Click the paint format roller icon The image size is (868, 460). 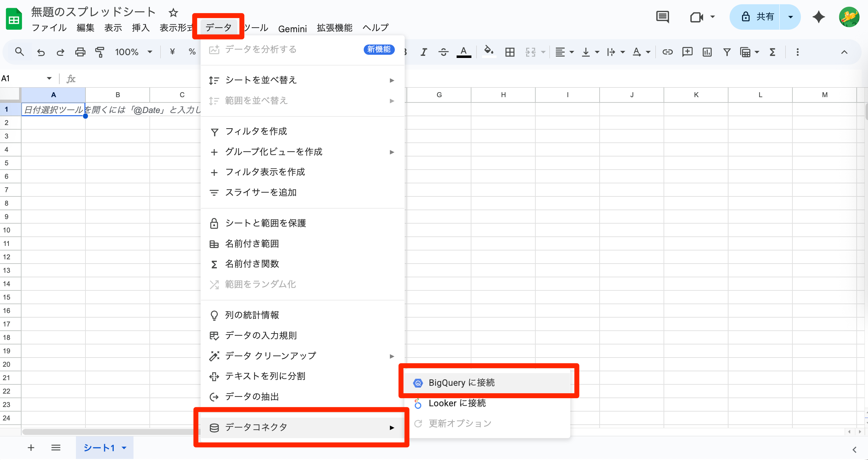[100, 52]
